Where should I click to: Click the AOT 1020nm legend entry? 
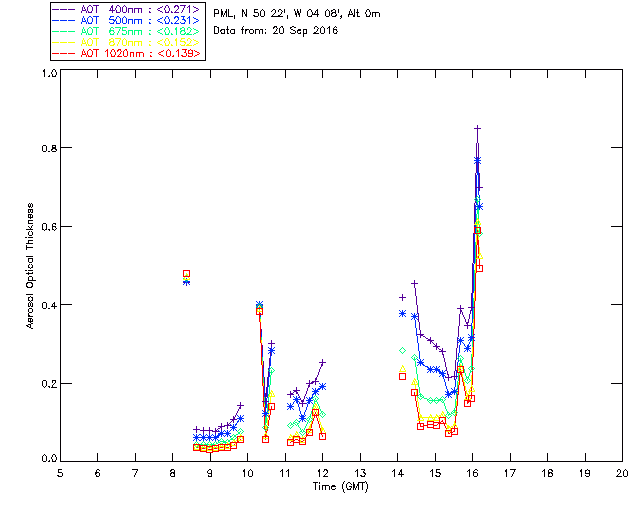[x=127, y=53]
